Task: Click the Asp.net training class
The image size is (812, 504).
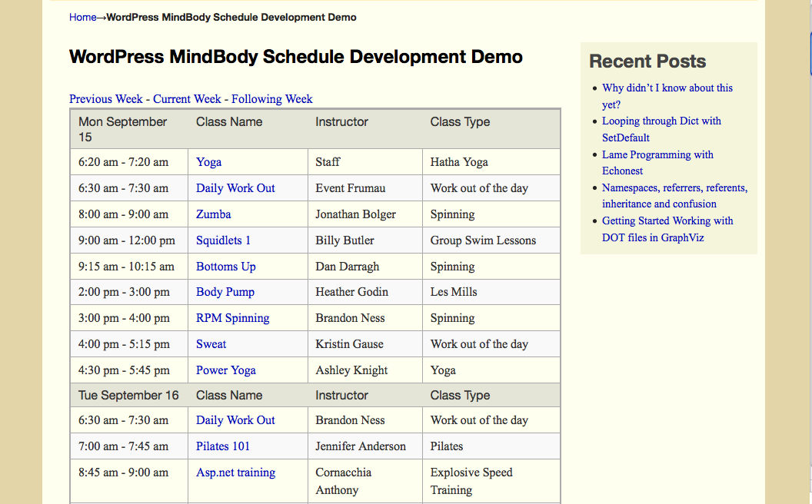Action: [235, 472]
